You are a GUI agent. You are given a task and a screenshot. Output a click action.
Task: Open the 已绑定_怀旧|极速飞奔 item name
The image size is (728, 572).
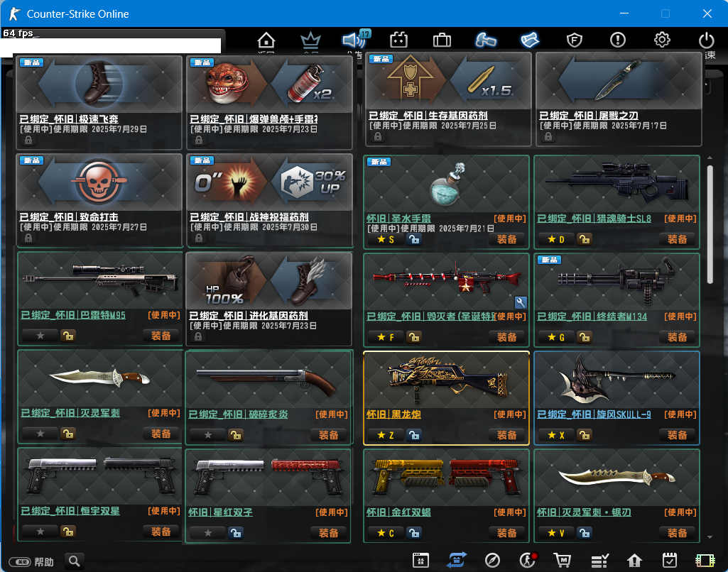[x=69, y=119]
